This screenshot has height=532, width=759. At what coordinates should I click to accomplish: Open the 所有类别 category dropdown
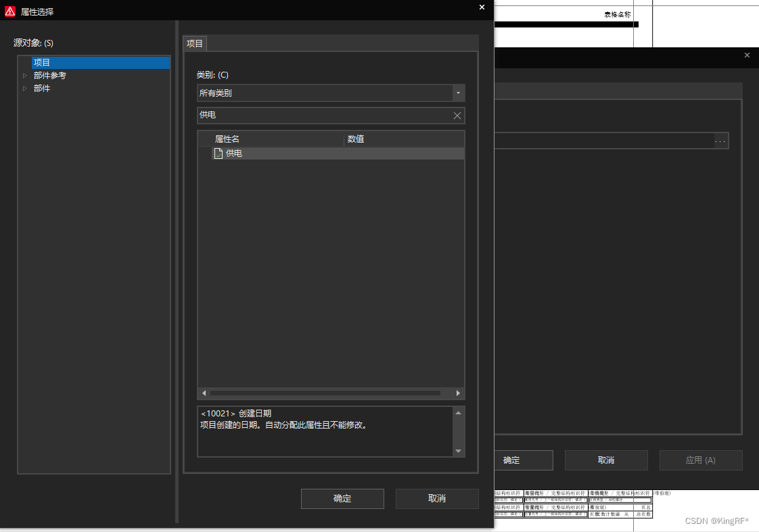tap(459, 93)
